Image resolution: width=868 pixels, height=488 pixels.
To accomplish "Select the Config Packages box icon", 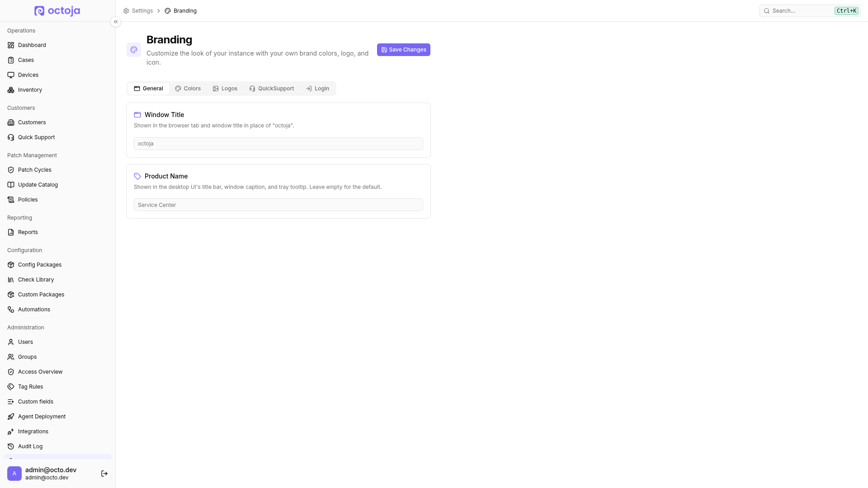I will pos(11,265).
